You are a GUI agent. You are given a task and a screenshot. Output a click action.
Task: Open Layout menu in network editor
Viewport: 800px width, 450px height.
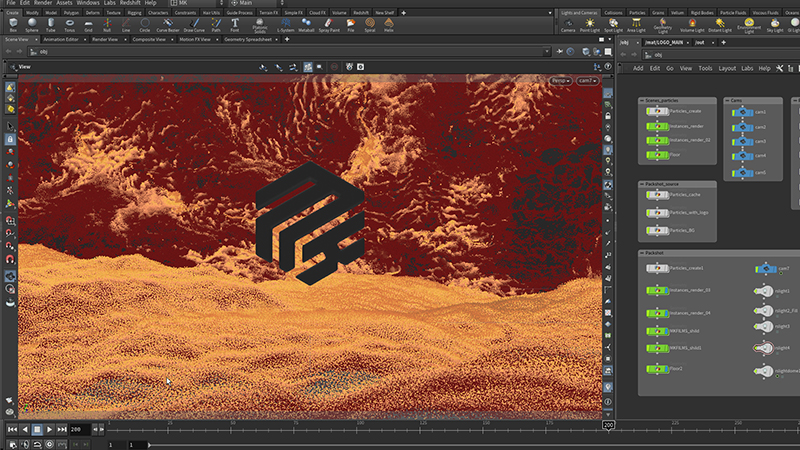[727, 68]
